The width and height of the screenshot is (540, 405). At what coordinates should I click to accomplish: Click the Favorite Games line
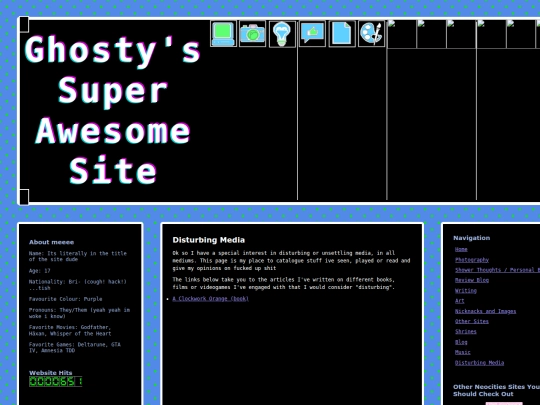click(x=75, y=347)
